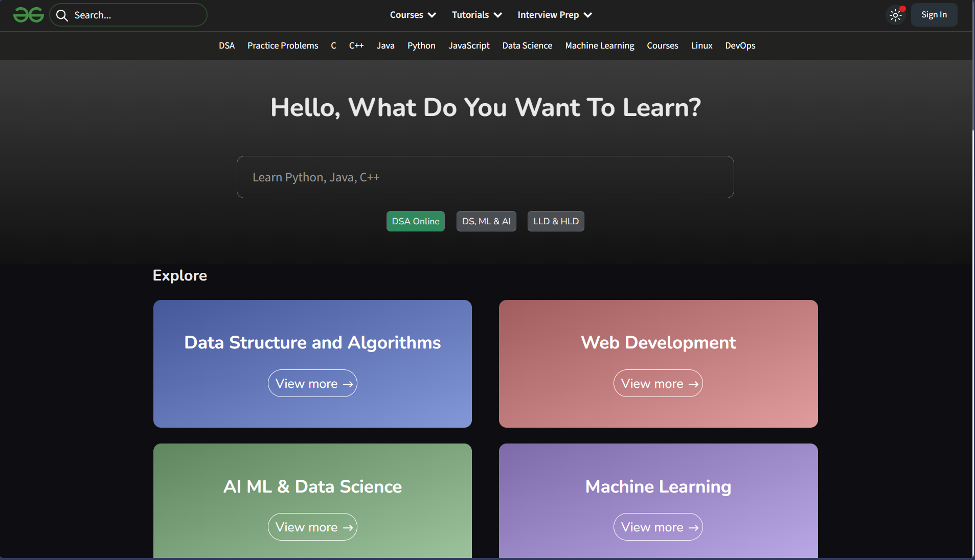Click the GeeksforGeeks logo

coord(29,15)
